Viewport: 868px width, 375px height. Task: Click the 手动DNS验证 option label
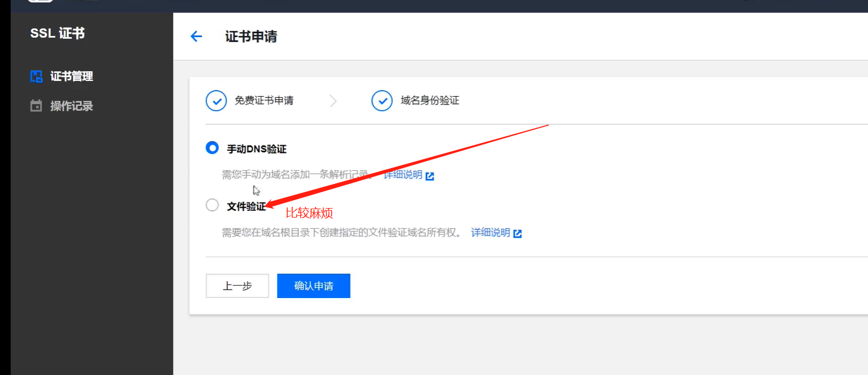click(257, 149)
